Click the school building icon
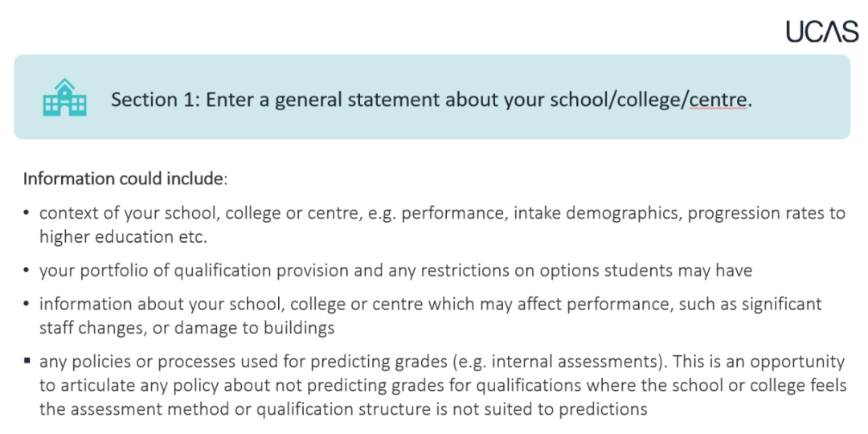 [63, 98]
